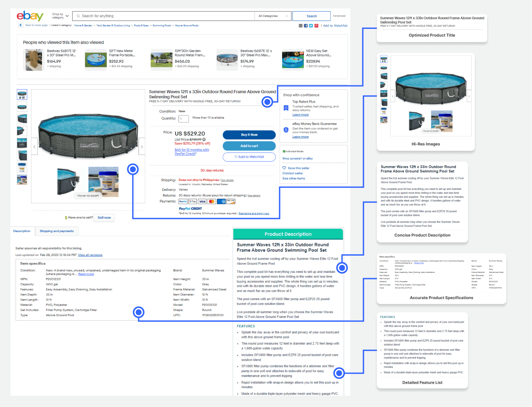
Task: Open the 12FT New Metal Frame Portable item title
Action: click(x=122, y=53)
